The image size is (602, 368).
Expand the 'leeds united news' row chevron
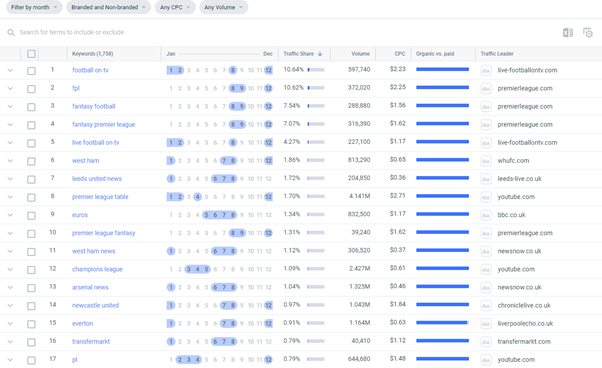10,179
